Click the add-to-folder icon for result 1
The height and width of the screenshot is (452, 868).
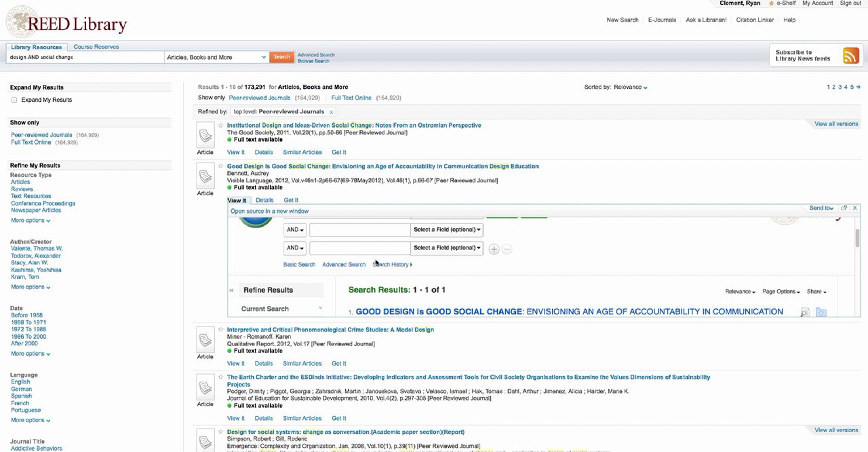(x=821, y=312)
